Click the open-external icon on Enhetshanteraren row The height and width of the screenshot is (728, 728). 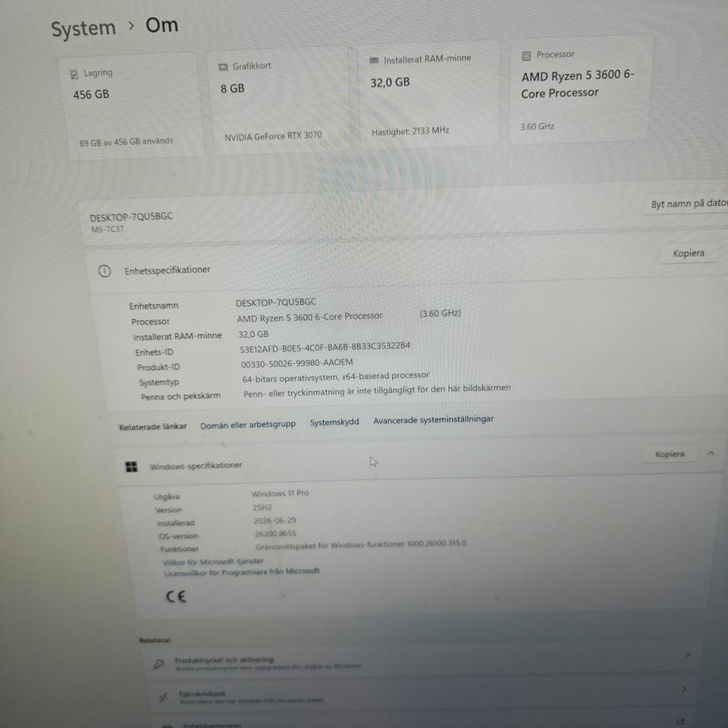click(x=680, y=721)
